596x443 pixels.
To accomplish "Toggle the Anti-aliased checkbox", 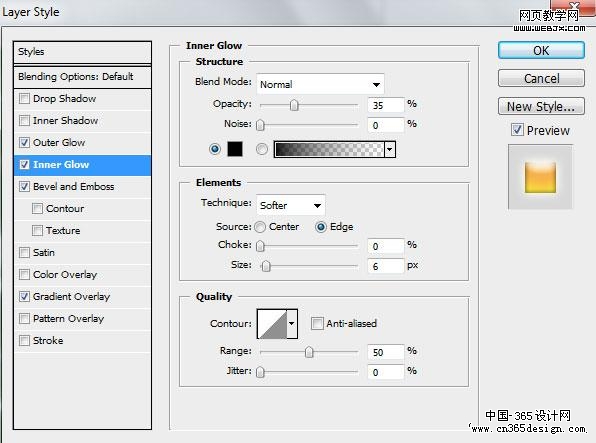I will pyautogui.click(x=316, y=324).
